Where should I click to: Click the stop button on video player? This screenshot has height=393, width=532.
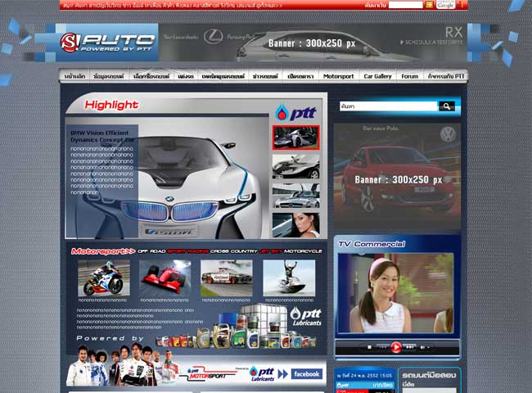[x=369, y=346]
